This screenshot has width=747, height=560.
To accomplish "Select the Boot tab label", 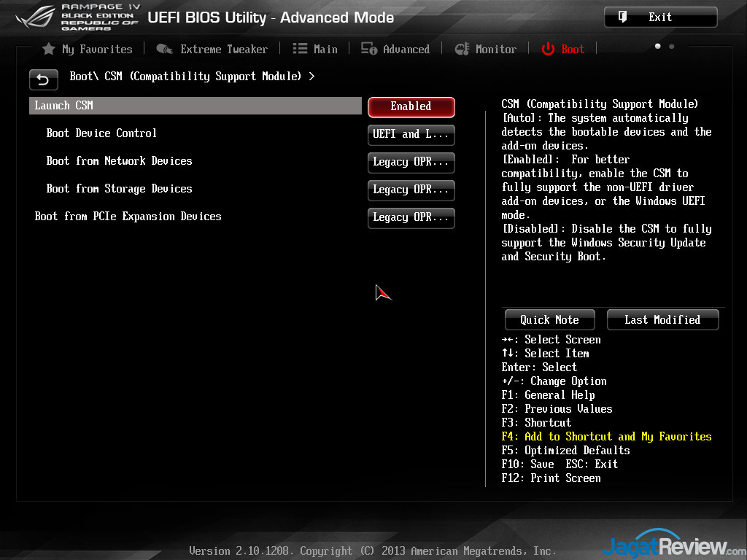I will point(573,49).
